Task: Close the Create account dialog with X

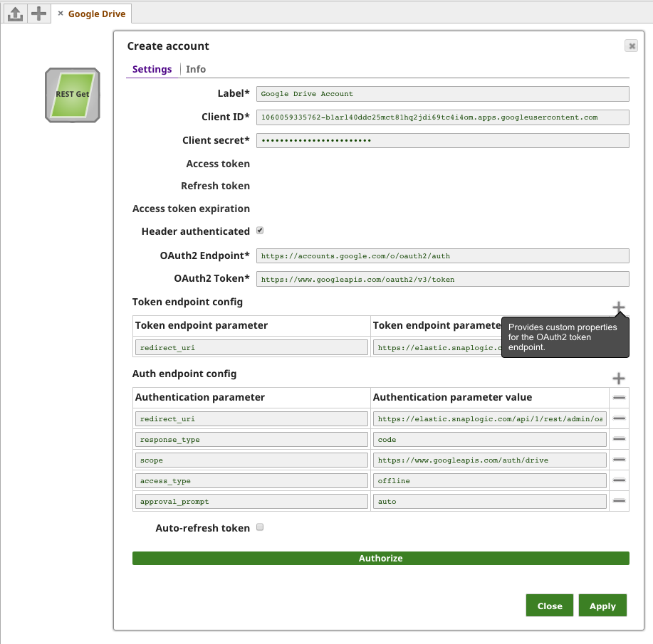Action: 632,46
